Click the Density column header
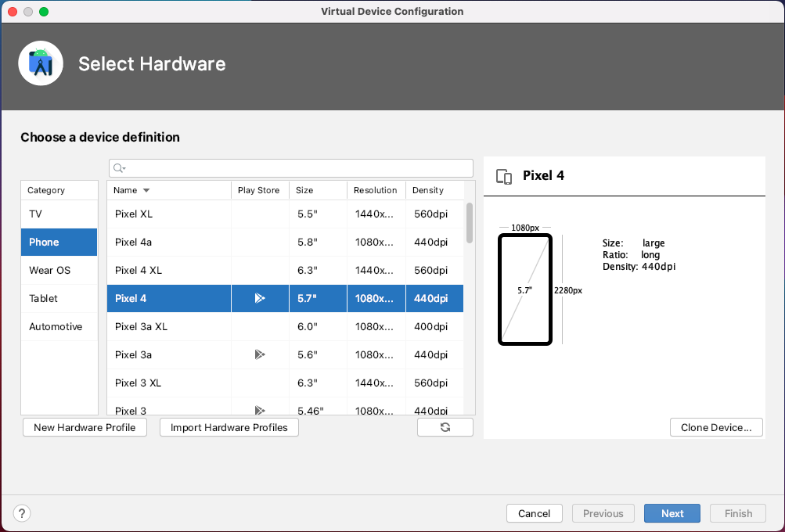Image resolution: width=785 pixels, height=532 pixels. (x=434, y=190)
